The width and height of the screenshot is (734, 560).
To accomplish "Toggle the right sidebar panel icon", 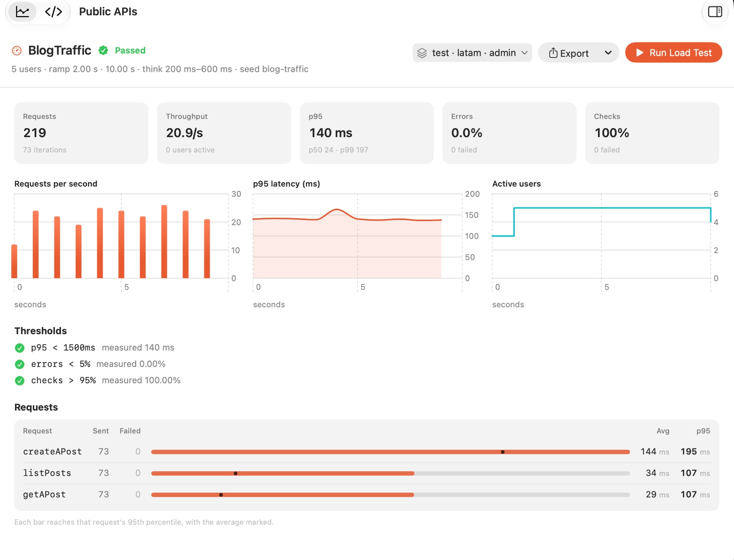I will (x=715, y=12).
